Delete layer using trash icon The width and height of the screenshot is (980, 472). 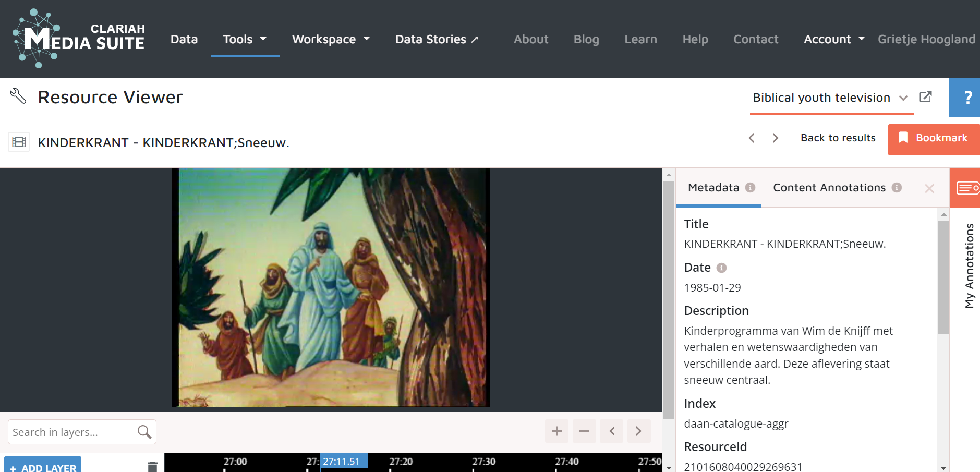click(152, 467)
